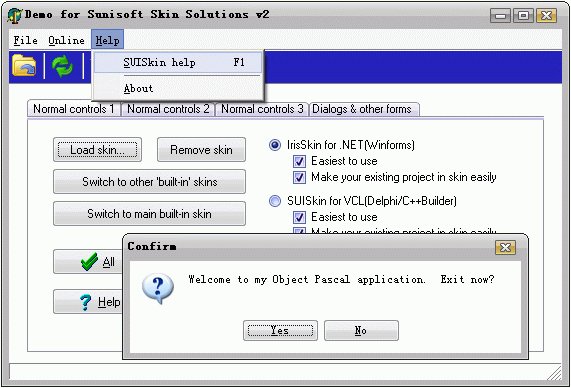Click the Remove skin button

(201, 150)
